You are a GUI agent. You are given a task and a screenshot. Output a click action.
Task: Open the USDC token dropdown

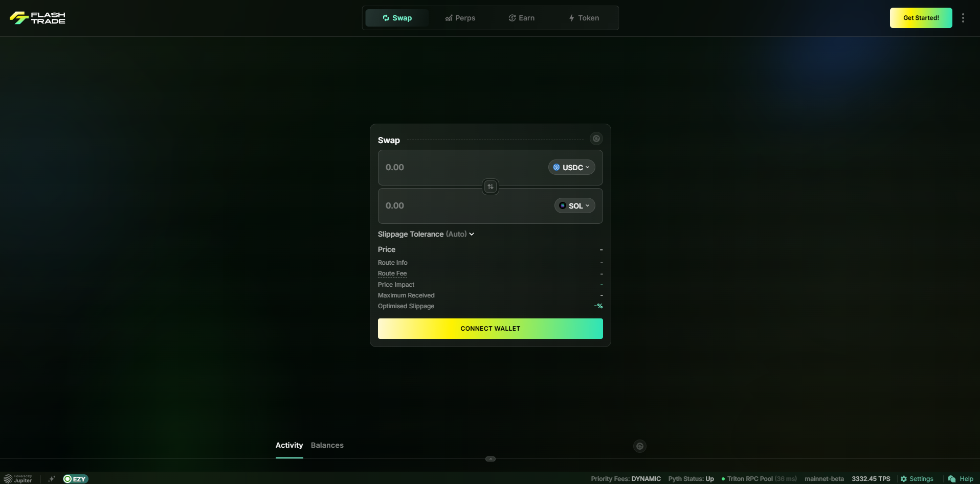coord(571,168)
